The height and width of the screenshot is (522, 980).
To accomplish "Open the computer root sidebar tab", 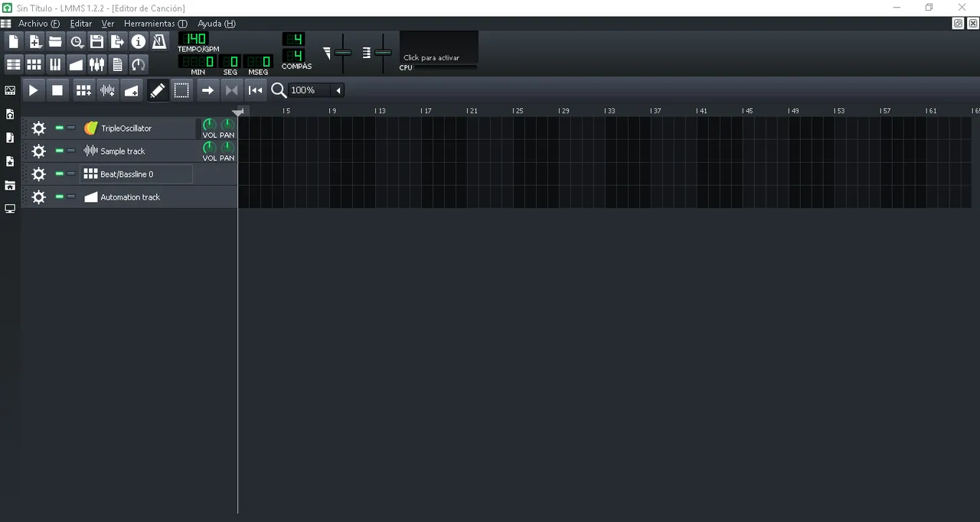I will pyautogui.click(x=10, y=209).
